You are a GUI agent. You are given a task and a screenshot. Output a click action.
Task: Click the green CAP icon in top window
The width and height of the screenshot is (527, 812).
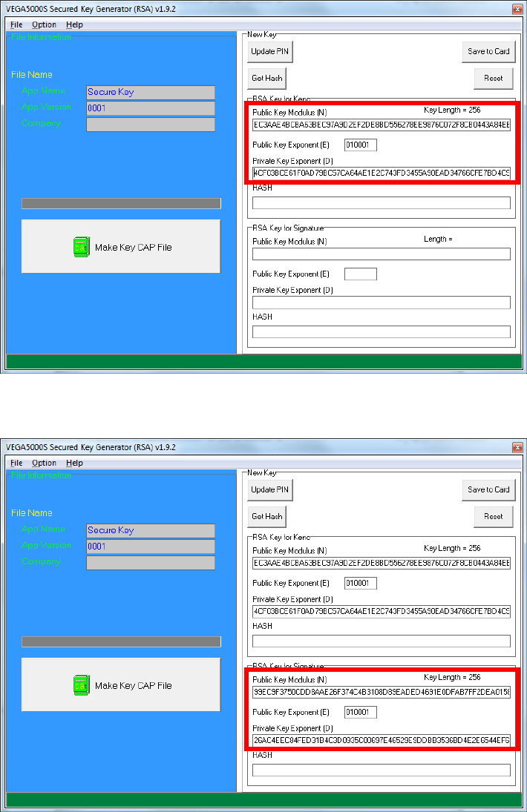[82, 247]
